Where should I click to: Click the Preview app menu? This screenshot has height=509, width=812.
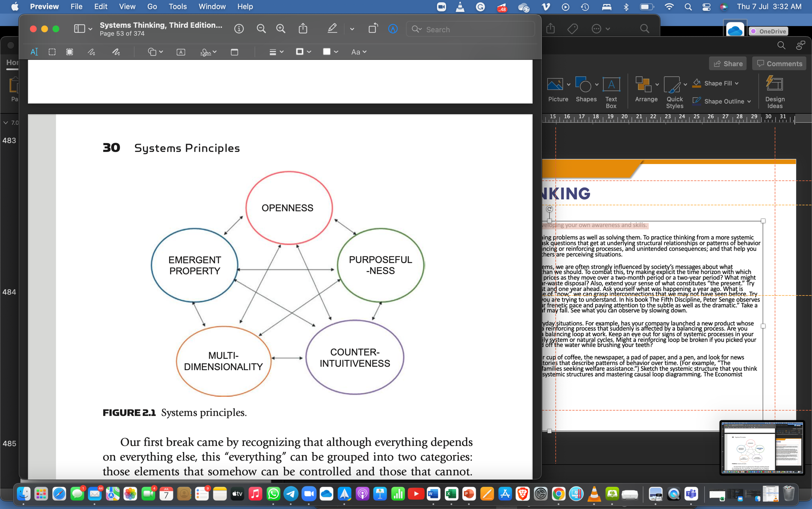pyautogui.click(x=44, y=6)
